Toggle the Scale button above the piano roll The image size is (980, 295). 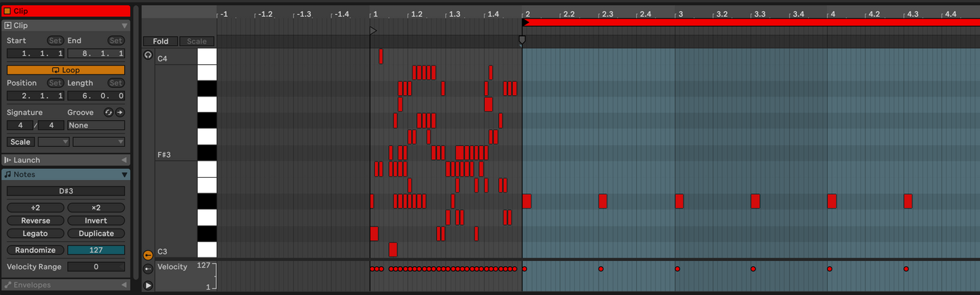(196, 41)
